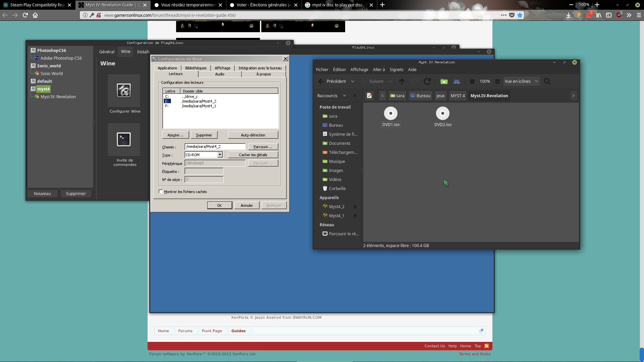Image resolution: width=644 pixels, height=362 pixels.
Task: Reload the Myst.IV.Revelation folder view
Action: 427,81
